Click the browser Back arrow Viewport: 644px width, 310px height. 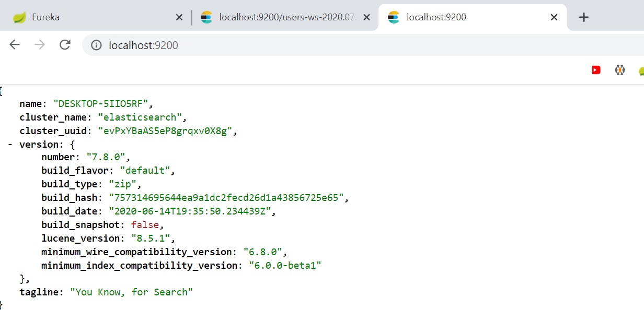click(x=15, y=45)
